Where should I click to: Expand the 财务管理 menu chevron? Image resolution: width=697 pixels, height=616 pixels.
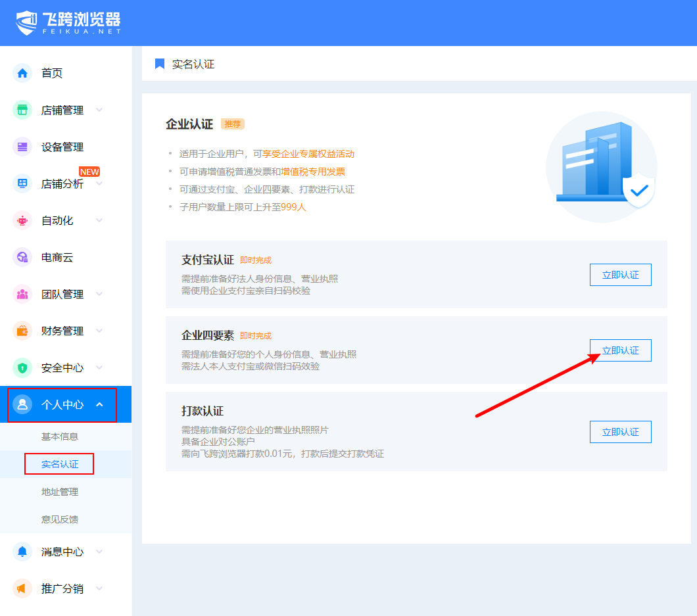99,331
